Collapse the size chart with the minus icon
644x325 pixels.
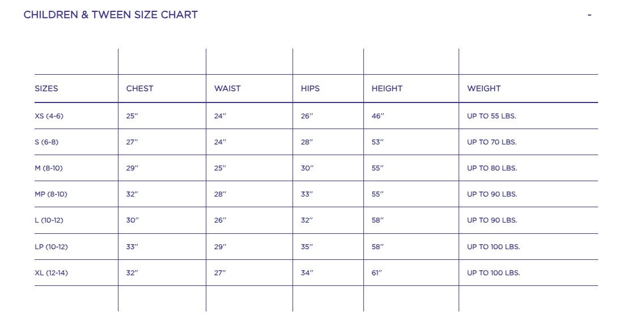pos(590,15)
